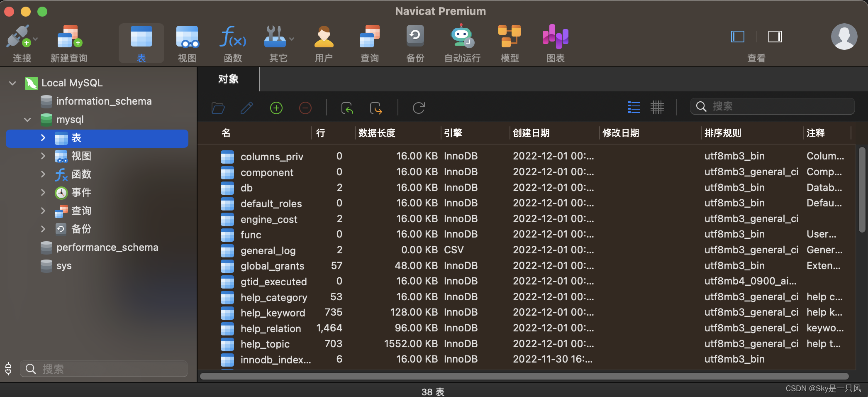
Task: Select the 对象 tab
Action: tap(228, 79)
